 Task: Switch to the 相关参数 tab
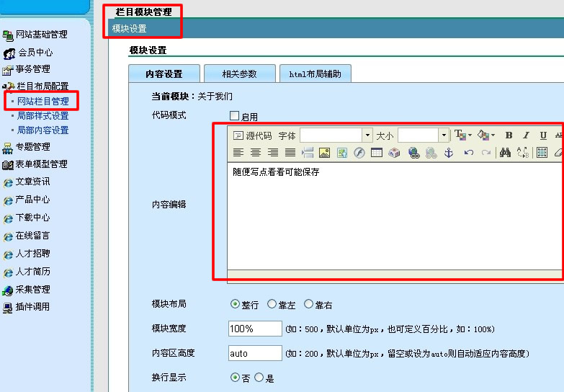click(x=239, y=73)
